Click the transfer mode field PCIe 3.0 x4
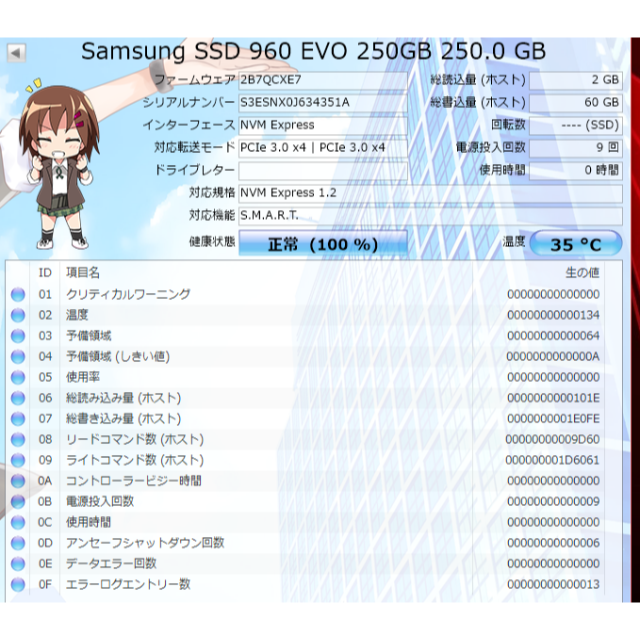The width and height of the screenshot is (640, 640). 323,148
